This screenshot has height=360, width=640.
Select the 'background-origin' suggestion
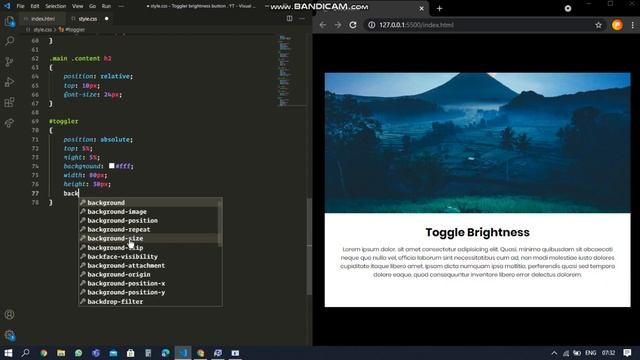pyautogui.click(x=149, y=274)
